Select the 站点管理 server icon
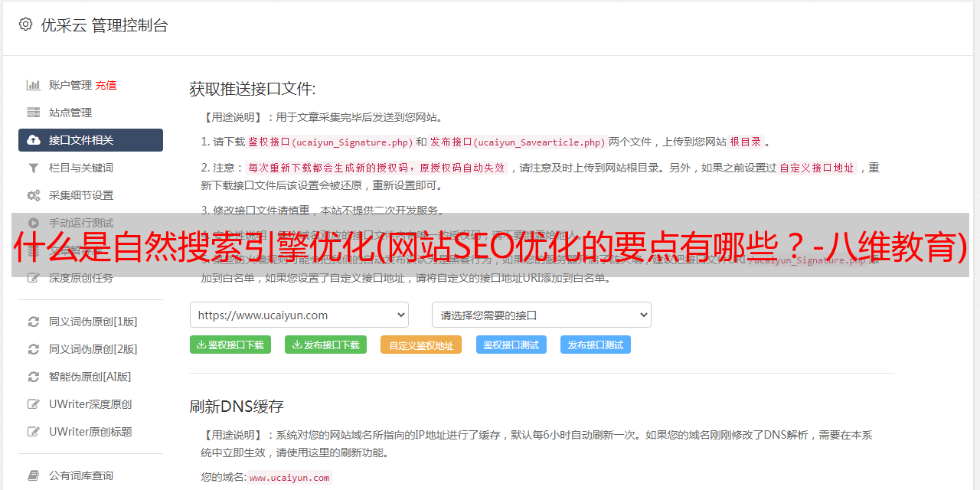 34,113
